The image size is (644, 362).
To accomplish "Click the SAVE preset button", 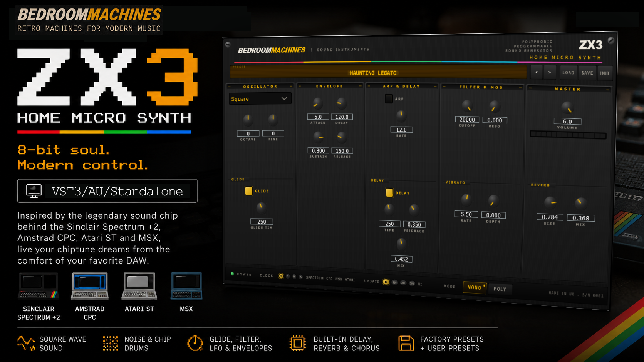I will [587, 73].
